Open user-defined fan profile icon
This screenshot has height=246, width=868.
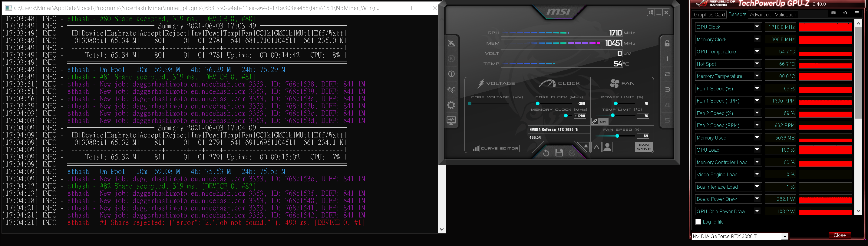point(607,147)
